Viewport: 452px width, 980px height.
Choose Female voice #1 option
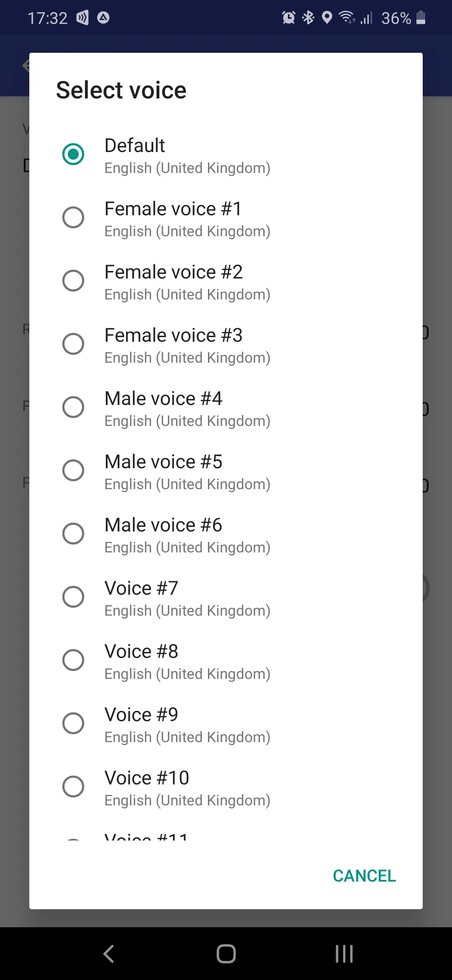[x=73, y=217]
